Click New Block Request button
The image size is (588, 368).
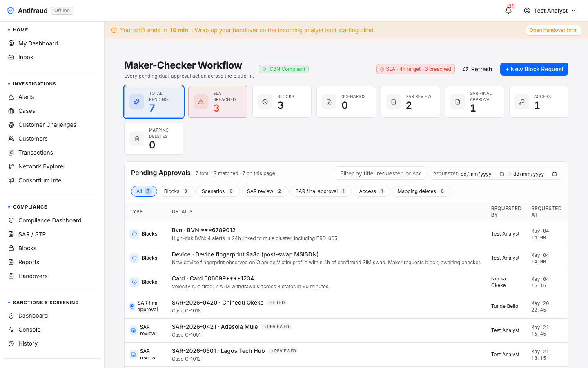click(x=534, y=69)
